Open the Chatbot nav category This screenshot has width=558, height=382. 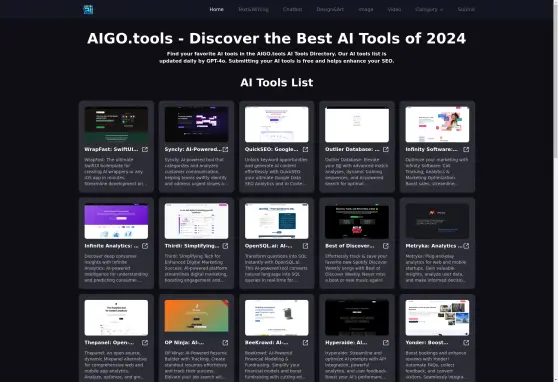coord(293,9)
